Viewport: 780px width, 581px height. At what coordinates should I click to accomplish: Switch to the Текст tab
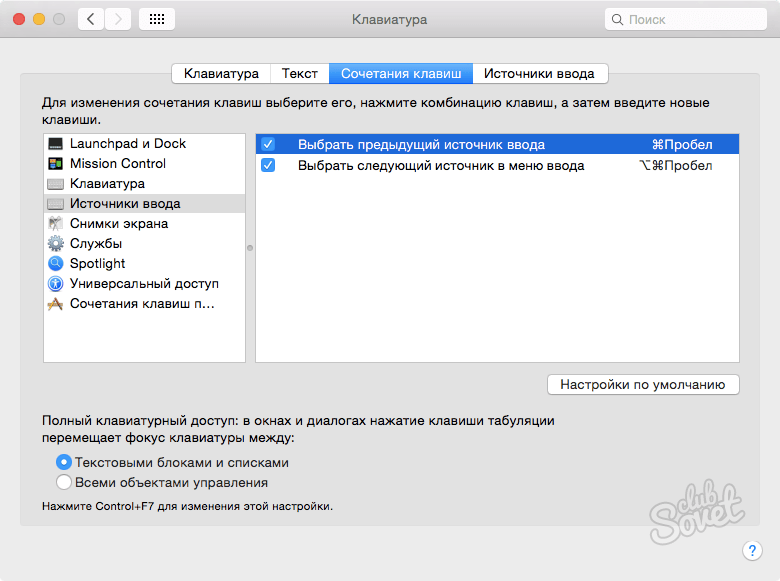[299, 74]
